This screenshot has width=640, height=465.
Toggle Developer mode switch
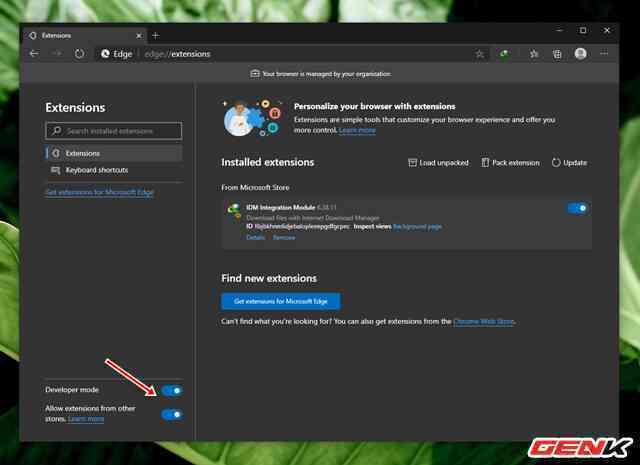point(172,390)
